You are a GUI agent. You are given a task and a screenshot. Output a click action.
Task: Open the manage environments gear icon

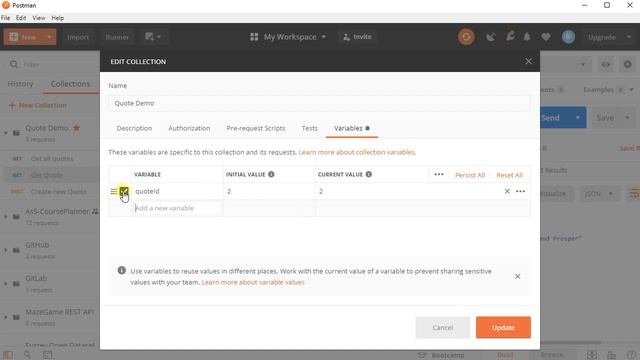628,64
